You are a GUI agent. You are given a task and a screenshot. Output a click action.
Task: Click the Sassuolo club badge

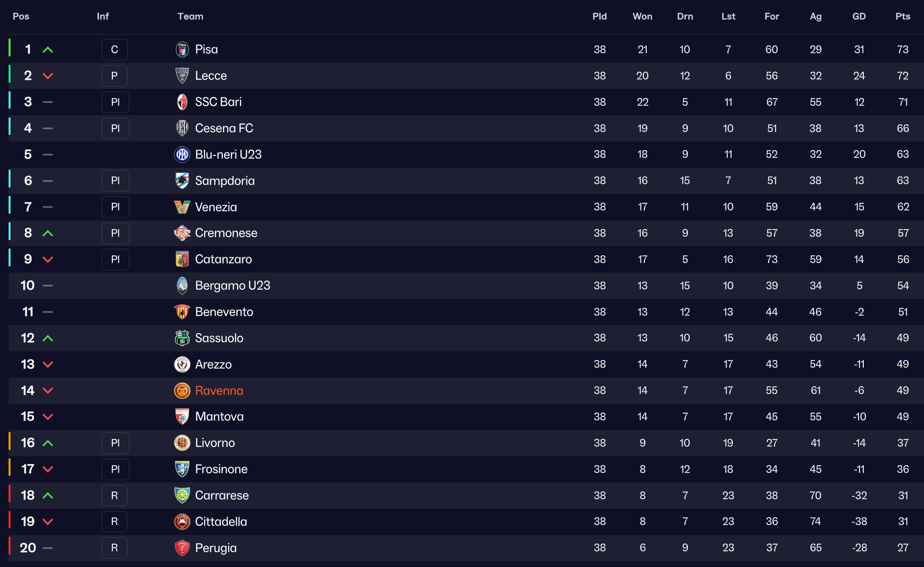182,338
